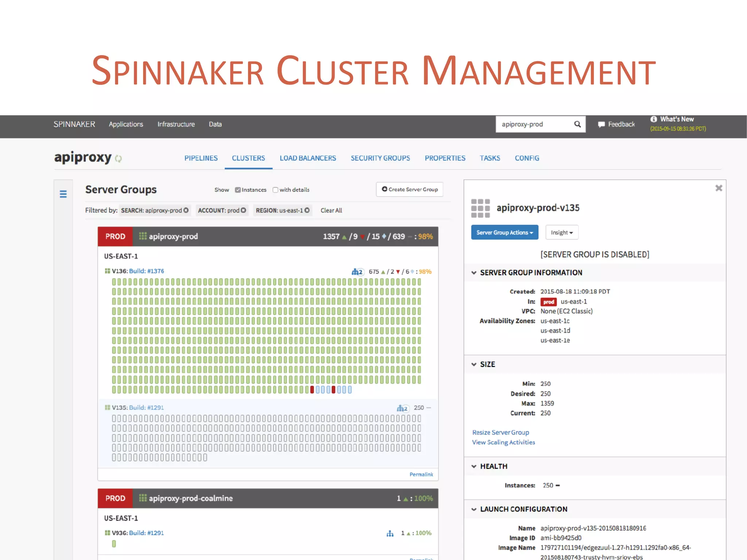The image size is (747, 560).
Task: Click the red prod account tag
Action: click(x=549, y=302)
